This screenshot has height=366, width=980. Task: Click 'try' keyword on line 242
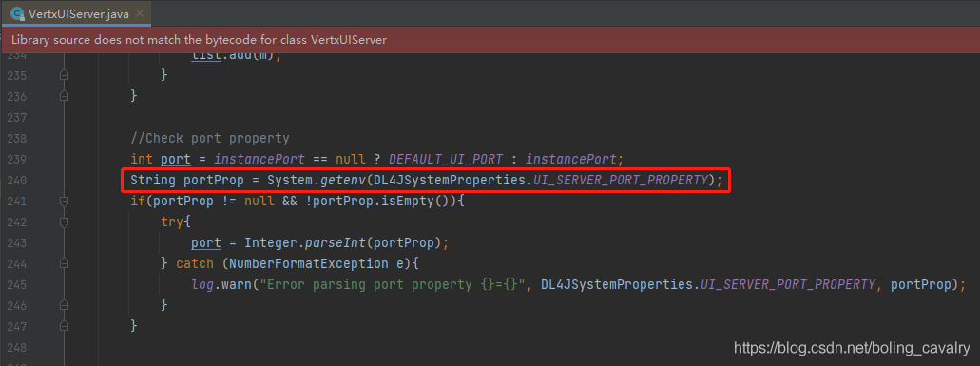point(172,222)
